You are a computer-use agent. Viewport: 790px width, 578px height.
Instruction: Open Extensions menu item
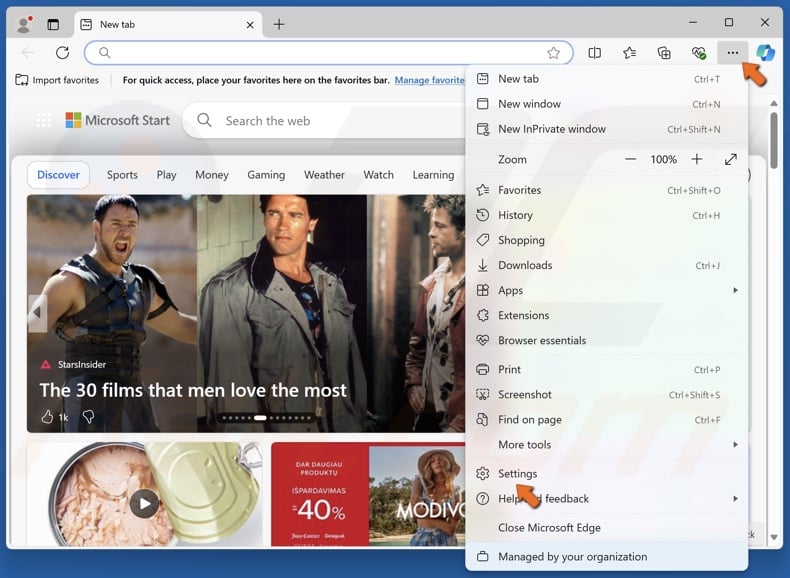point(607,315)
